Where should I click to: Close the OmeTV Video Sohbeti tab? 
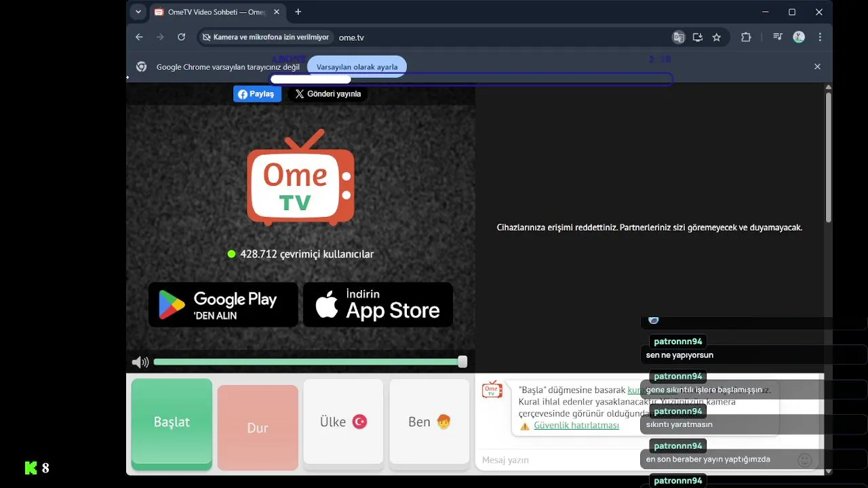[277, 12]
